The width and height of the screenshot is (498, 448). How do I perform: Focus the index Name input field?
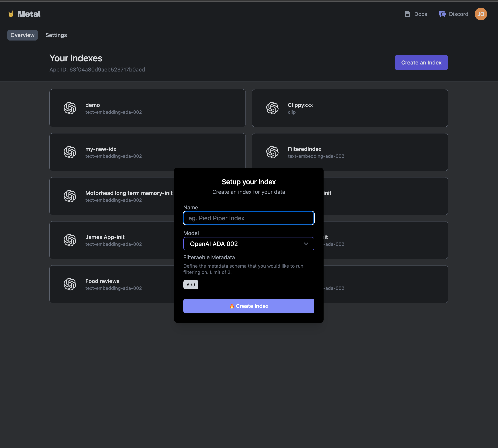[248, 218]
